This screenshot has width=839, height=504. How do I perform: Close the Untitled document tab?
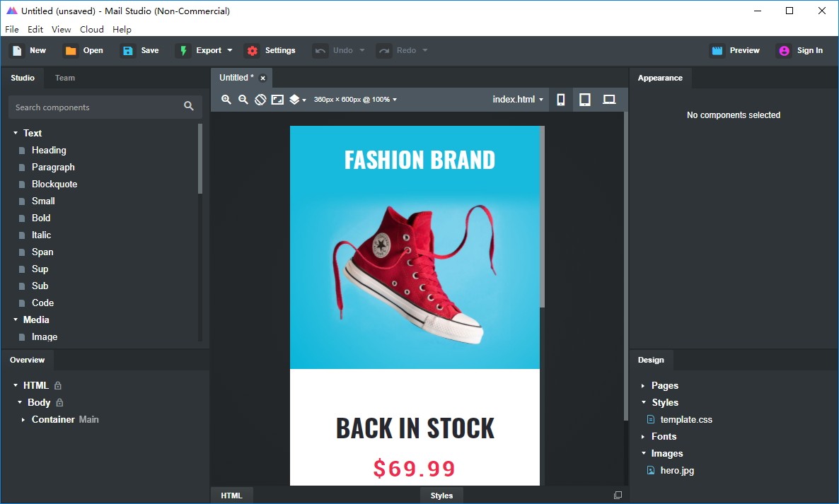point(262,78)
